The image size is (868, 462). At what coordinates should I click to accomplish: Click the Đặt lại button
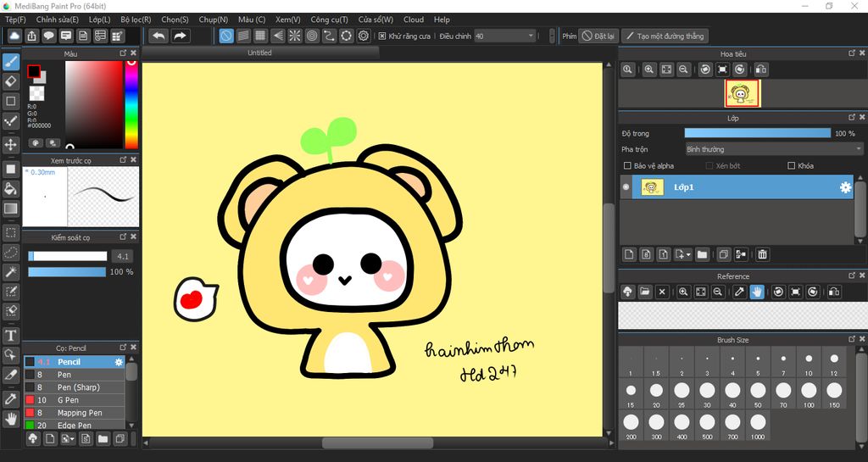598,36
